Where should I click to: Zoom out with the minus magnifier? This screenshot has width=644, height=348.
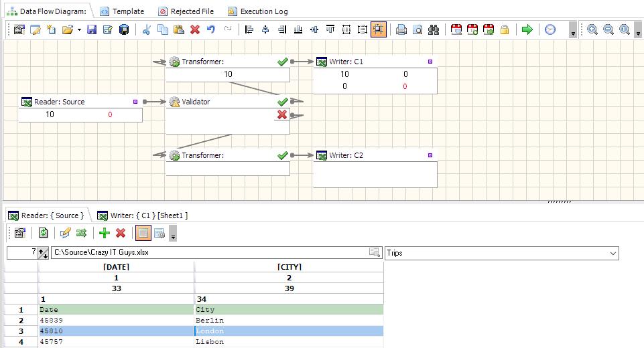608,29
